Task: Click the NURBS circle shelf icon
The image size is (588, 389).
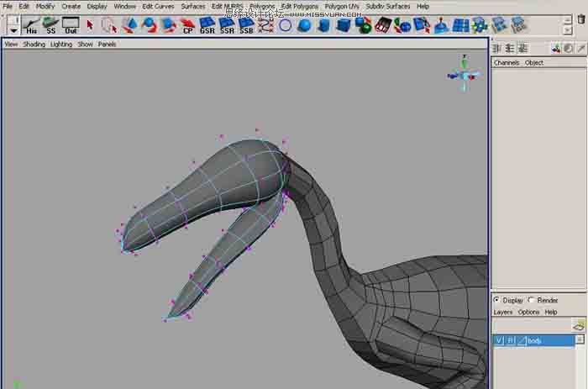Action: point(286,25)
